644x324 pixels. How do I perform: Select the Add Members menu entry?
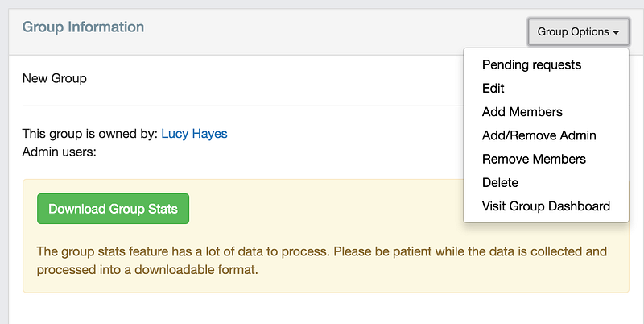(522, 111)
